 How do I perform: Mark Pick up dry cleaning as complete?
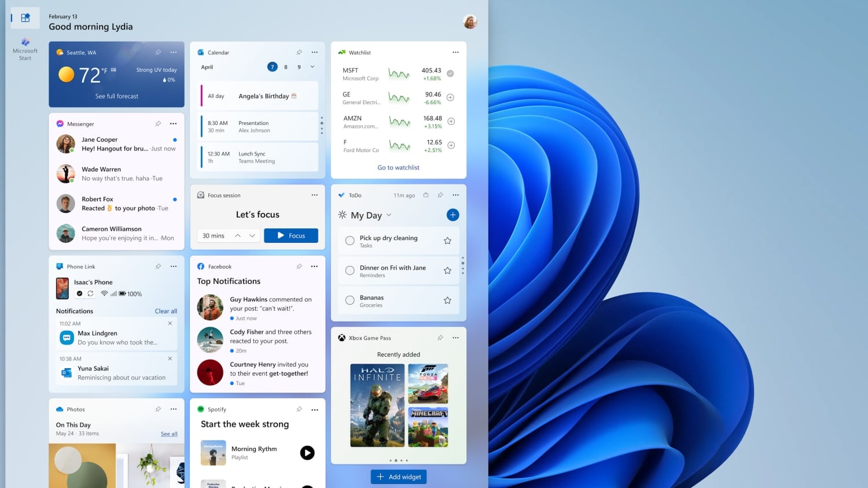pyautogui.click(x=350, y=240)
